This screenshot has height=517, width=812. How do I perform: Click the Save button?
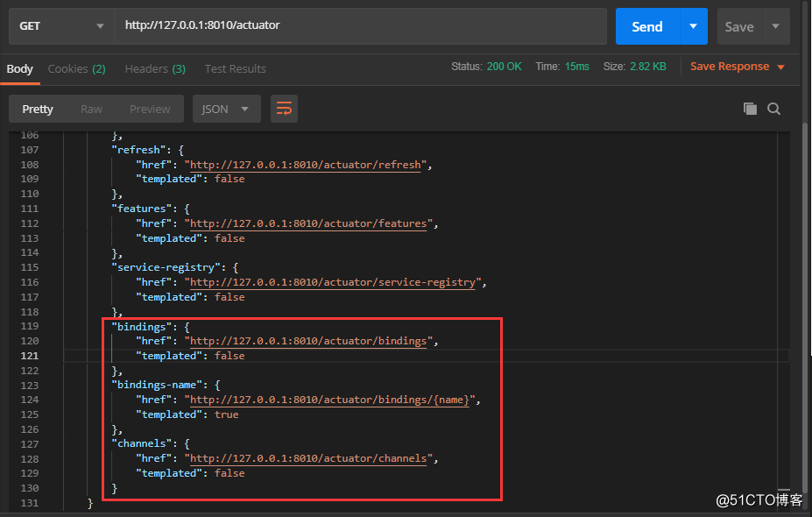point(739,26)
